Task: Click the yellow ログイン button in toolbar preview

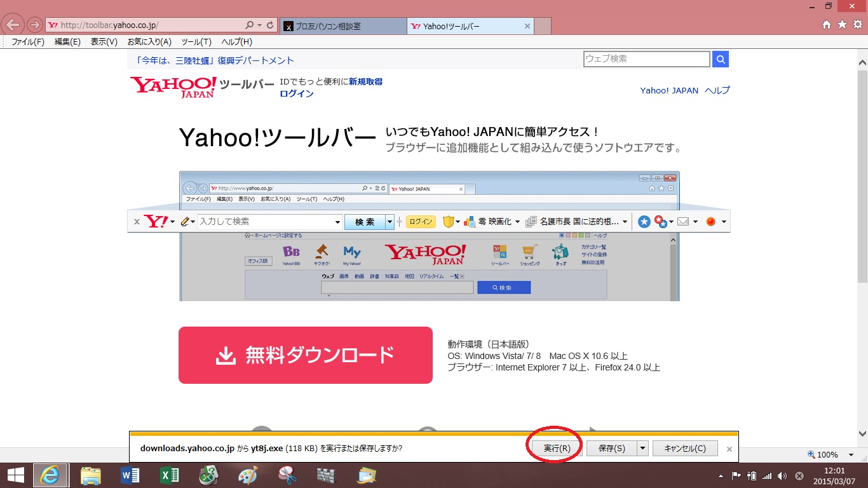Action: coord(421,222)
